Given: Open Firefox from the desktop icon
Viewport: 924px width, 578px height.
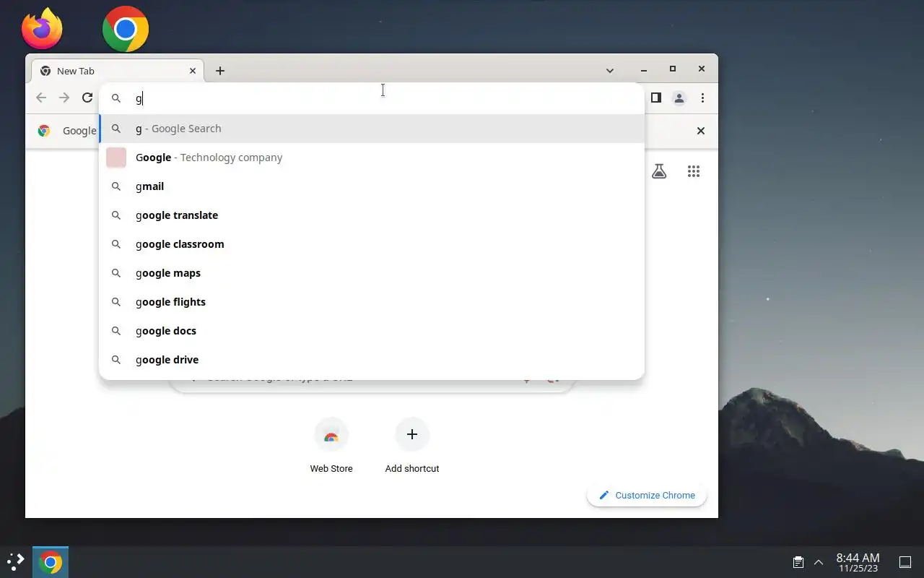Looking at the screenshot, I should pos(42,29).
